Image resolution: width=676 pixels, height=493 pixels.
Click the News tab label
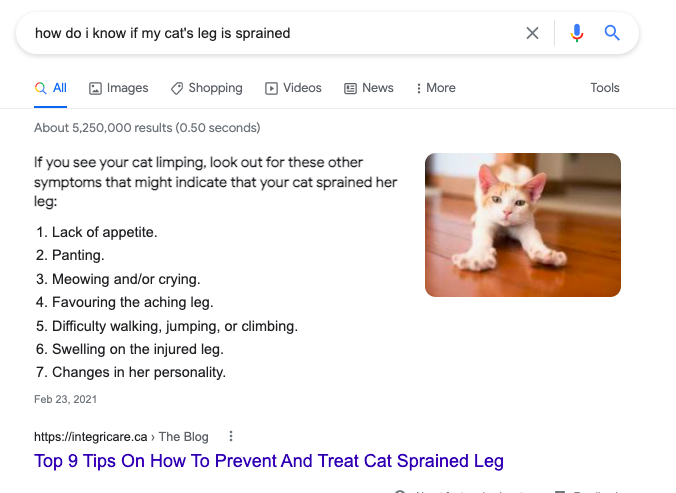point(378,88)
